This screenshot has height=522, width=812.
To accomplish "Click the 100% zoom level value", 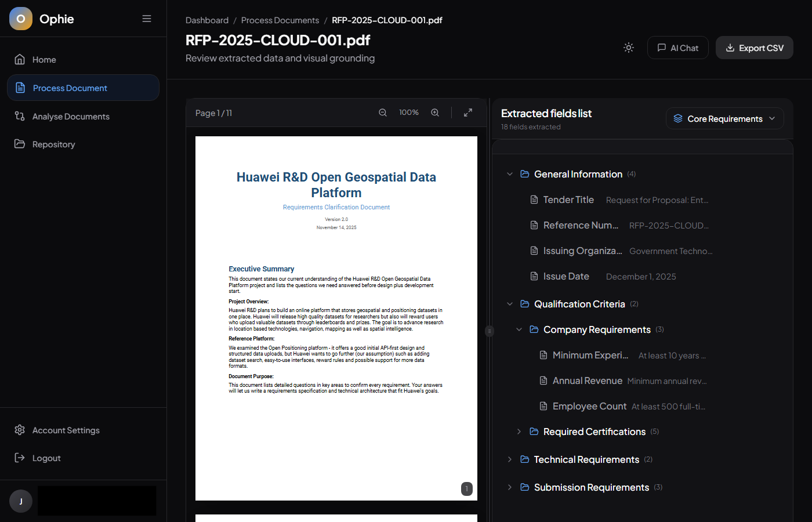I will pyautogui.click(x=409, y=113).
